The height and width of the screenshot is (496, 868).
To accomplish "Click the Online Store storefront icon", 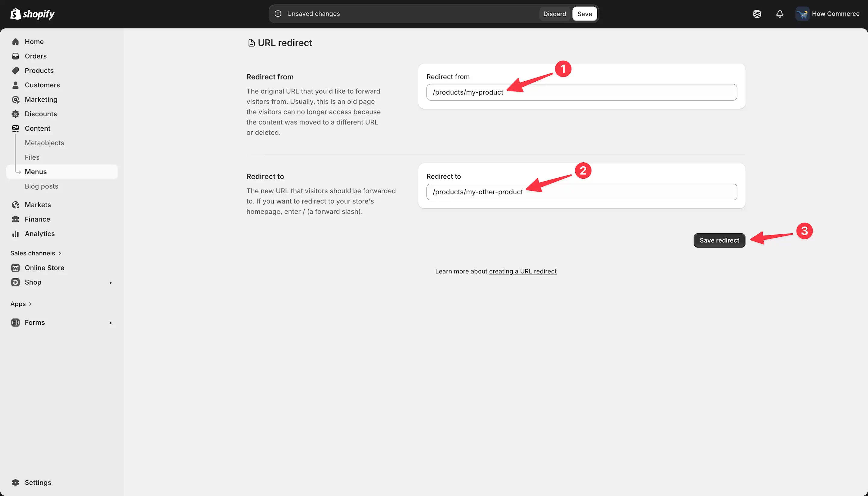I will pyautogui.click(x=15, y=268).
